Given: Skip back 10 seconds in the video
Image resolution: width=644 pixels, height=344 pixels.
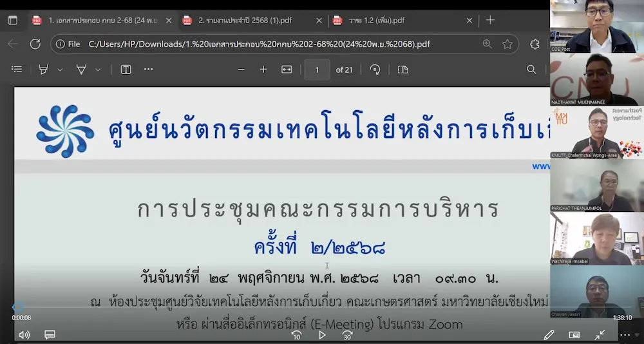Looking at the screenshot, I should [296, 335].
